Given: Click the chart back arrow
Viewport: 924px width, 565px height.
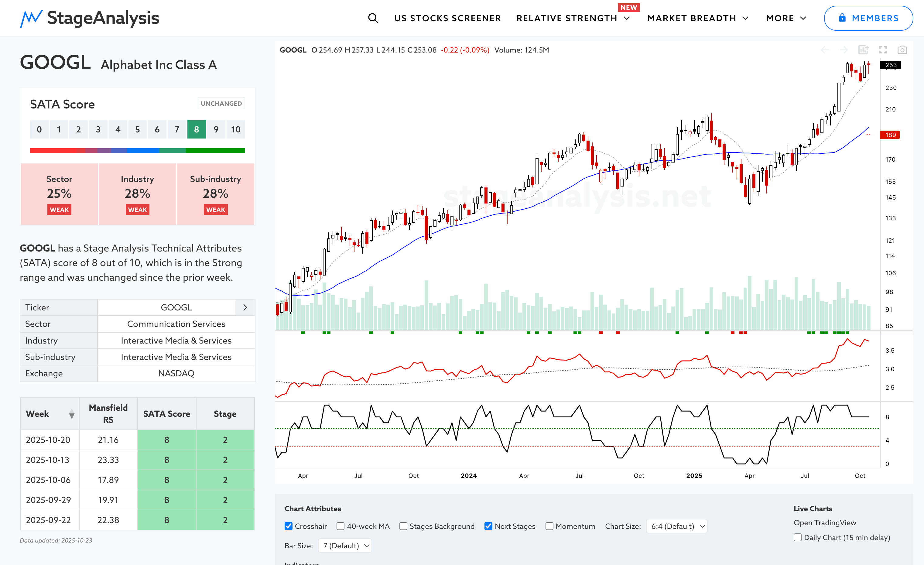Looking at the screenshot, I should pyautogui.click(x=825, y=50).
